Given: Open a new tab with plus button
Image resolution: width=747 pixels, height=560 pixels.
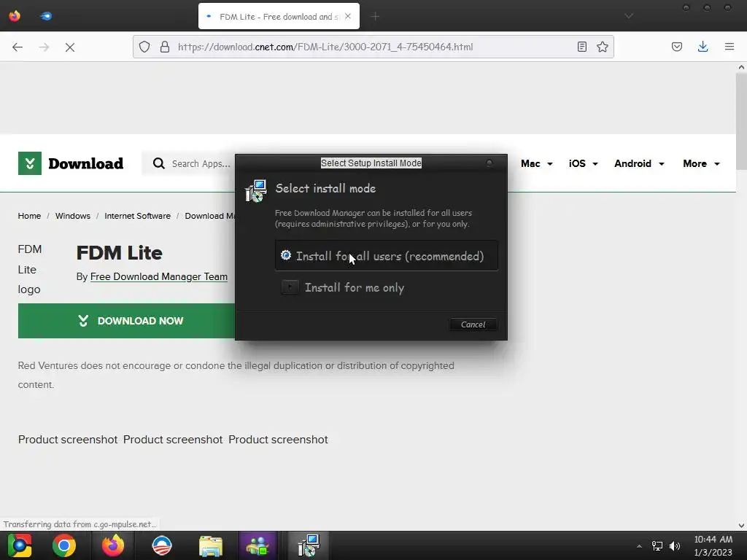Looking at the screenshot, I should click(375, 17).
